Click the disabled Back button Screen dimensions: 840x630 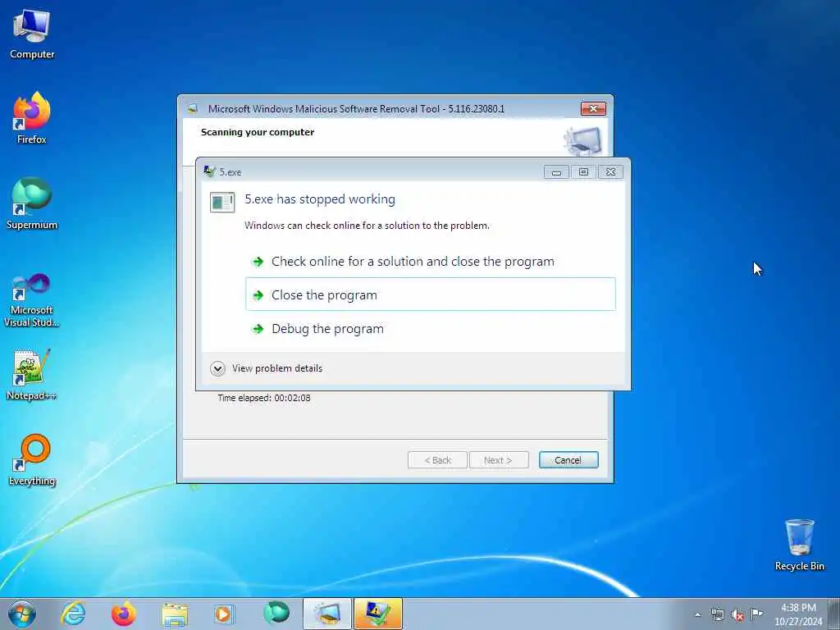click(438, 459)
